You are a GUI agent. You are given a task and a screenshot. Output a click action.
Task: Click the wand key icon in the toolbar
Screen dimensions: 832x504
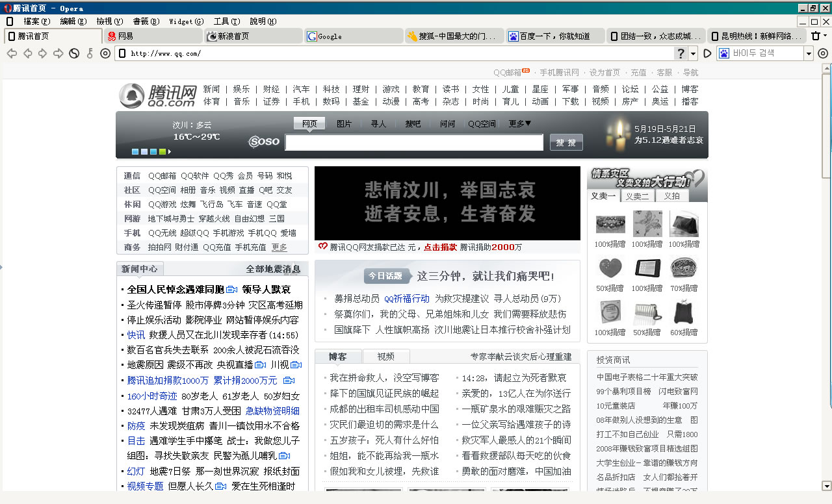click(90, 53)
